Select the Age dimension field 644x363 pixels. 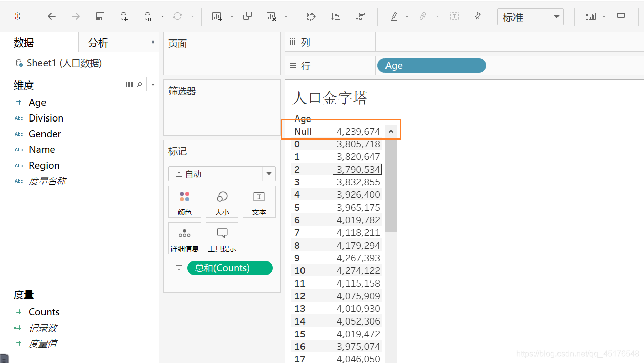(x=37, y=103)
